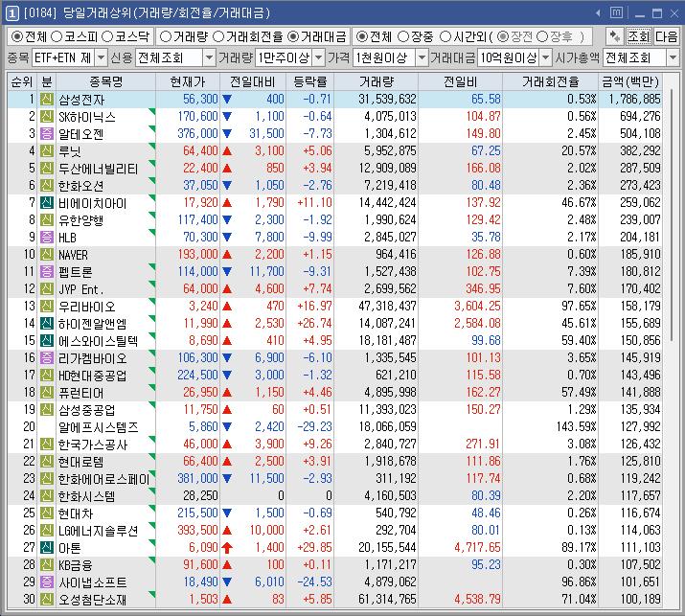Click the 신 badge for SK하이닉스
Screen dimensions: 685x616
point(46,117)
